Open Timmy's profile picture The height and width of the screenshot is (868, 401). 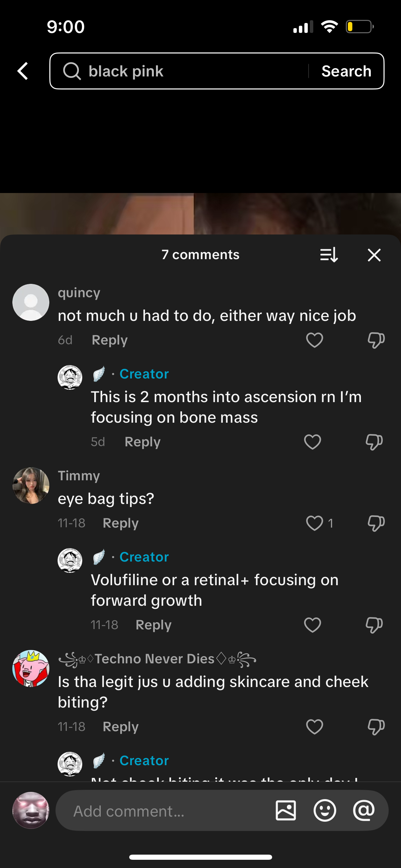point(31,485)
